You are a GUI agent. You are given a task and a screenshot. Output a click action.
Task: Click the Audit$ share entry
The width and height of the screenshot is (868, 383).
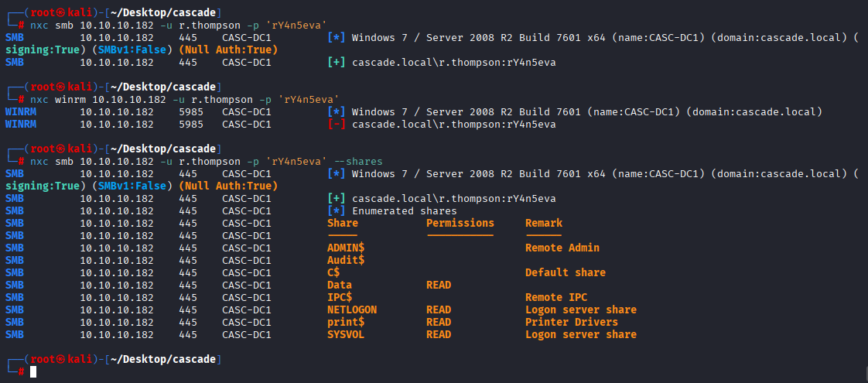pyautogui.click(x=346, y=260)
